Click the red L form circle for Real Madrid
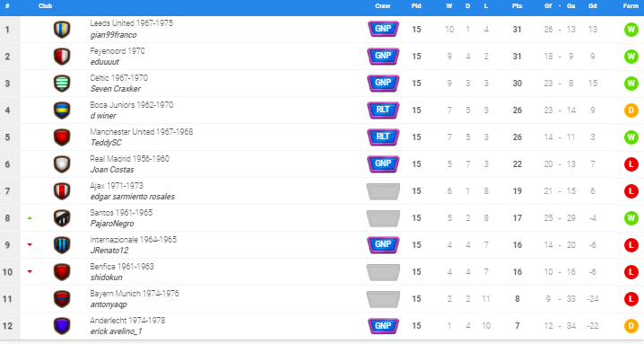644x344 pixels. coord(631,164)
